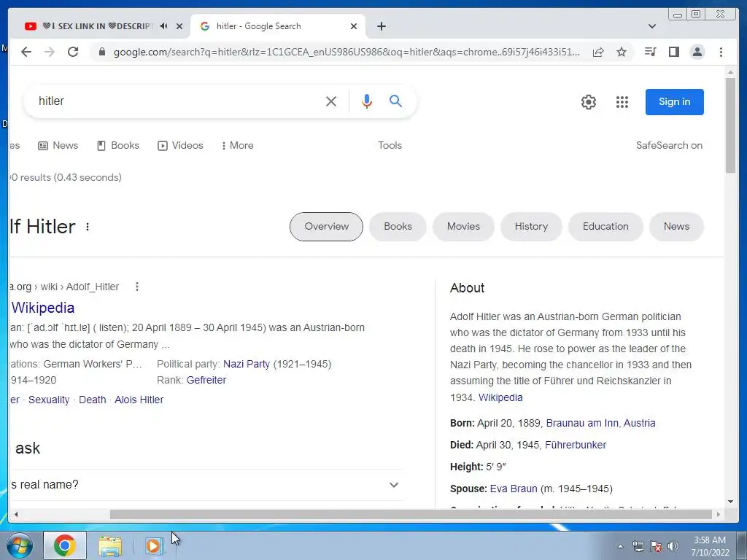Open the Führerbunker link
The height and width of the screenshot is (560, 747).
(x=576, y=445)
